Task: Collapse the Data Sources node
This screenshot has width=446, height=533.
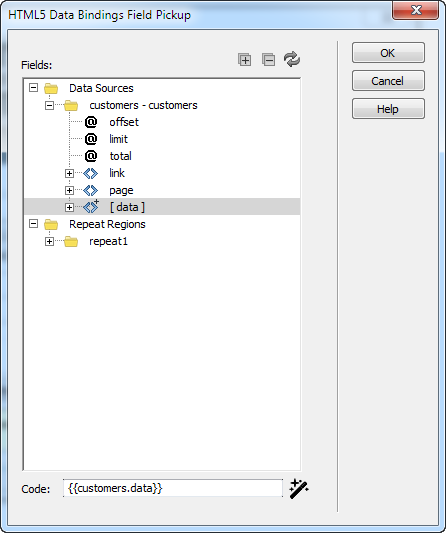Action: (33, 88)
